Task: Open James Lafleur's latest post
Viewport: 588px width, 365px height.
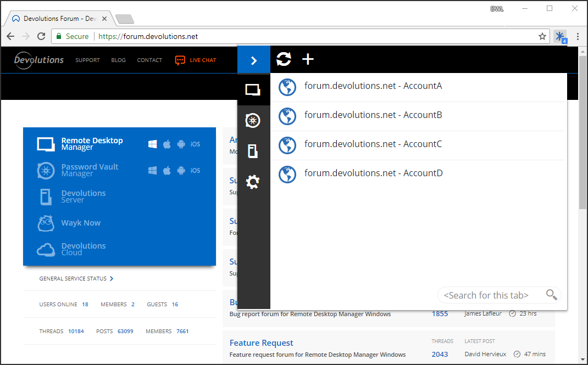Action: point(483,314)
